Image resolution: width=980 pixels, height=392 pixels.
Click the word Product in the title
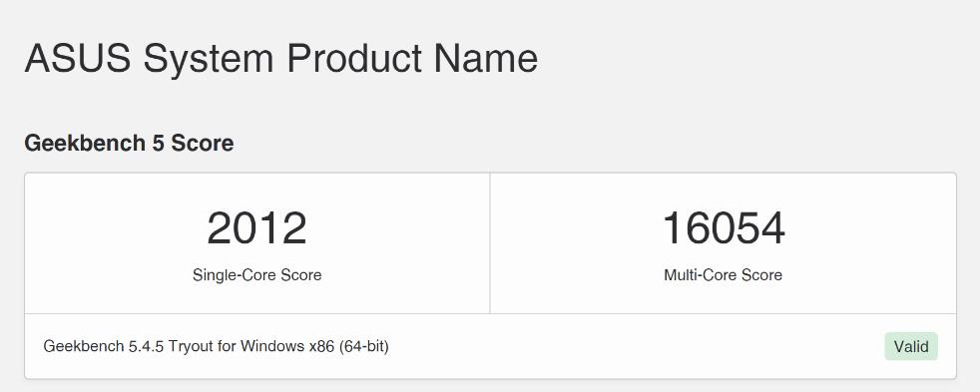click(354, 58)
